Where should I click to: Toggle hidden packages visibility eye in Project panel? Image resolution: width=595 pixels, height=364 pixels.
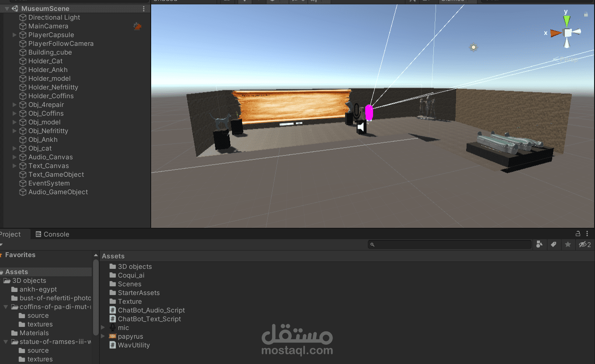tap(585, 244)
